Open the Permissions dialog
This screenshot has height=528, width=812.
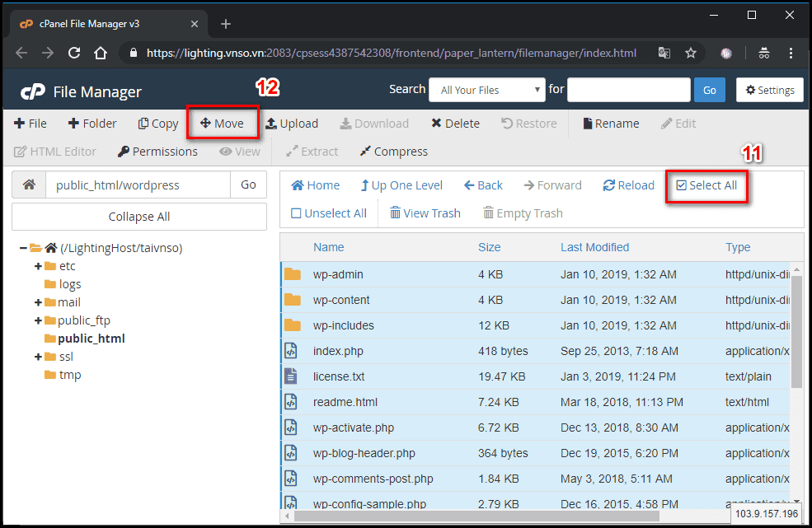coord(157,152)
